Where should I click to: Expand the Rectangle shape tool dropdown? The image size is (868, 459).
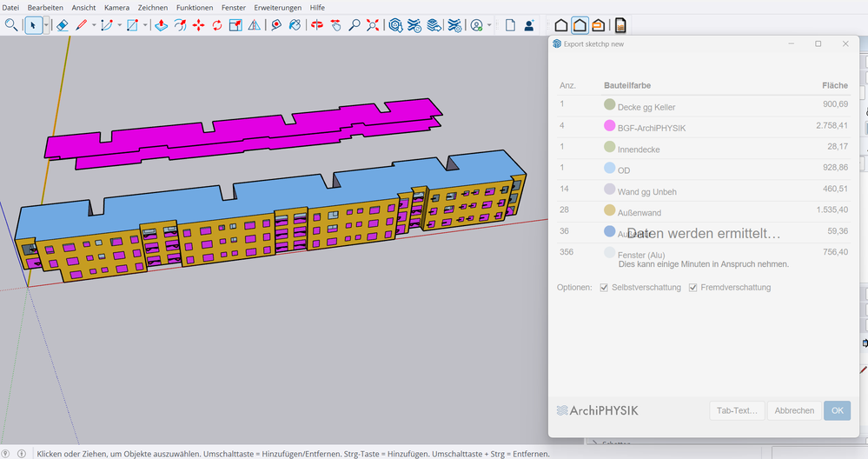[145, 25]
